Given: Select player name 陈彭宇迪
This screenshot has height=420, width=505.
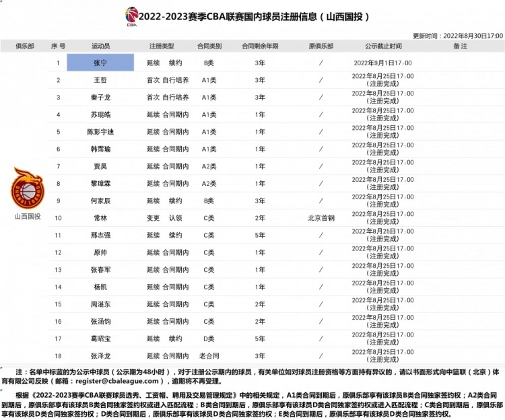Looking at the screenshot, I should 100,132.
